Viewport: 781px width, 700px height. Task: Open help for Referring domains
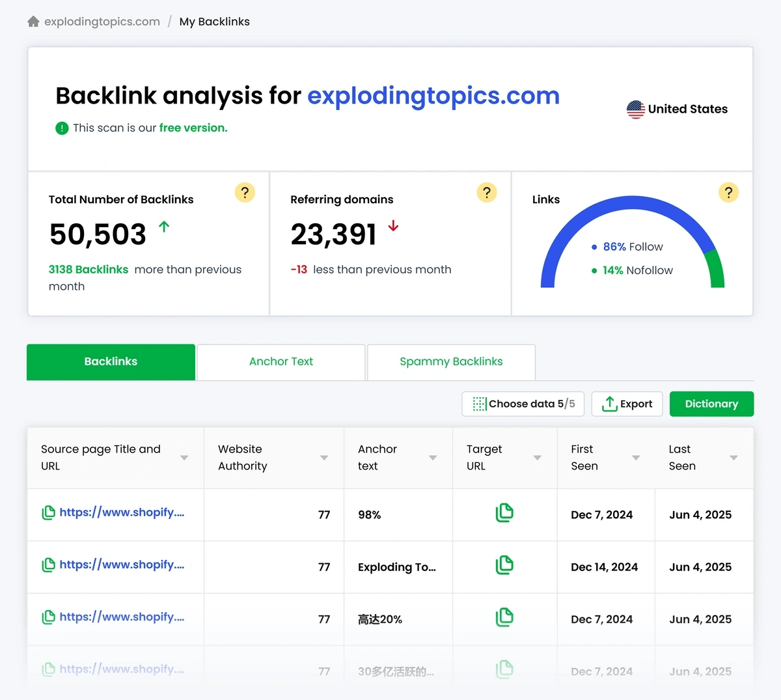(487, 193)
